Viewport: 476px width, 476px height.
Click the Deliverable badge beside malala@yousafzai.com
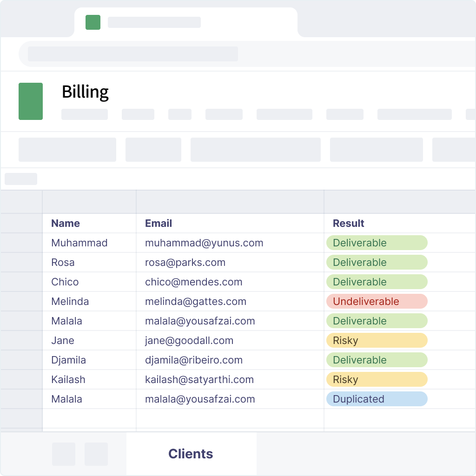377,321
